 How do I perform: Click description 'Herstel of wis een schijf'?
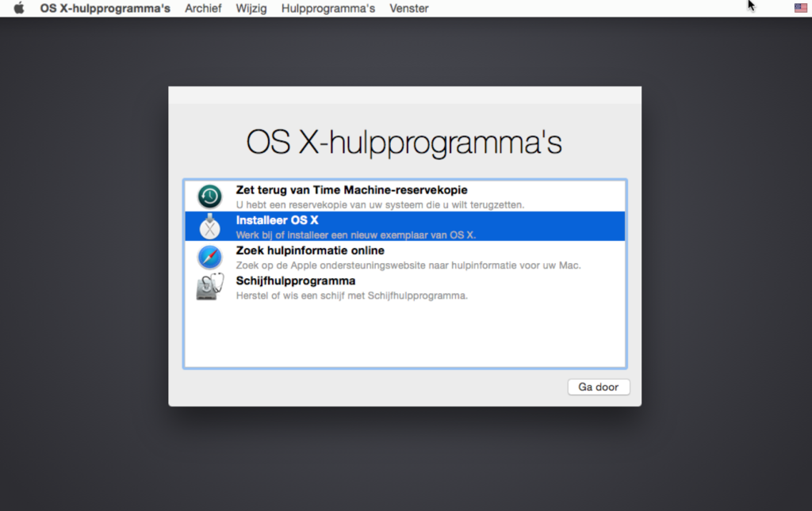[x=351, y=296]
